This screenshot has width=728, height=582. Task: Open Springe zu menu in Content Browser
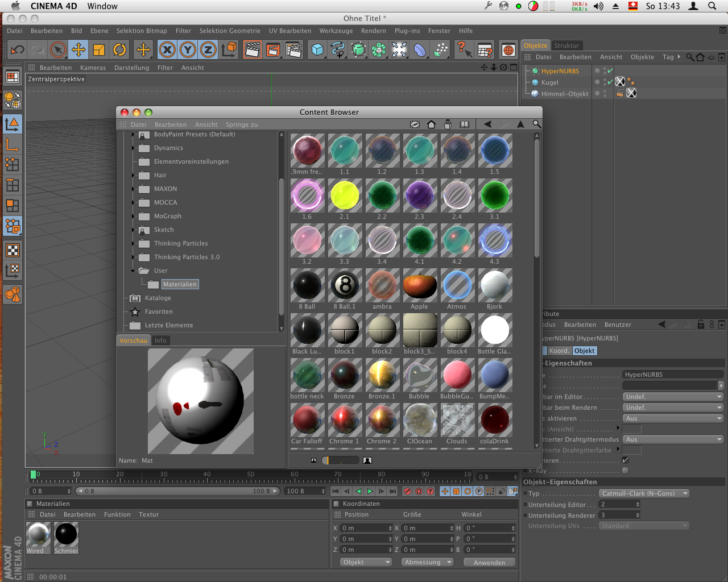pos(242,124)
